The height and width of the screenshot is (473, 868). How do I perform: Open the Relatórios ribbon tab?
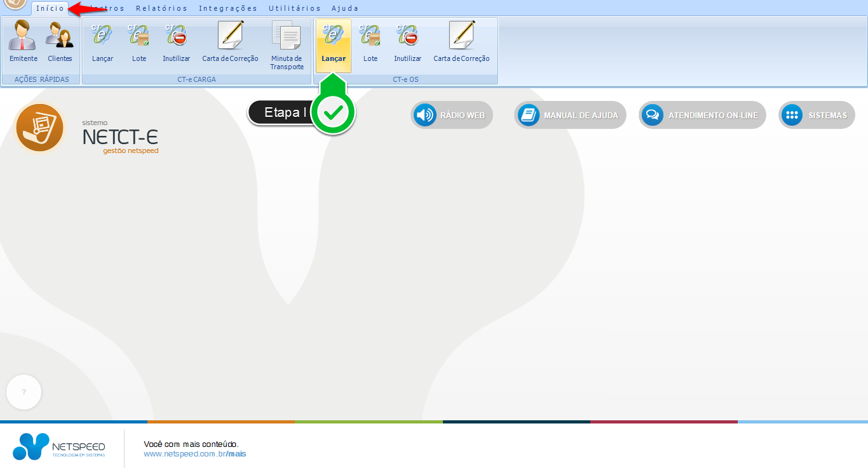(x=161, y=8)
